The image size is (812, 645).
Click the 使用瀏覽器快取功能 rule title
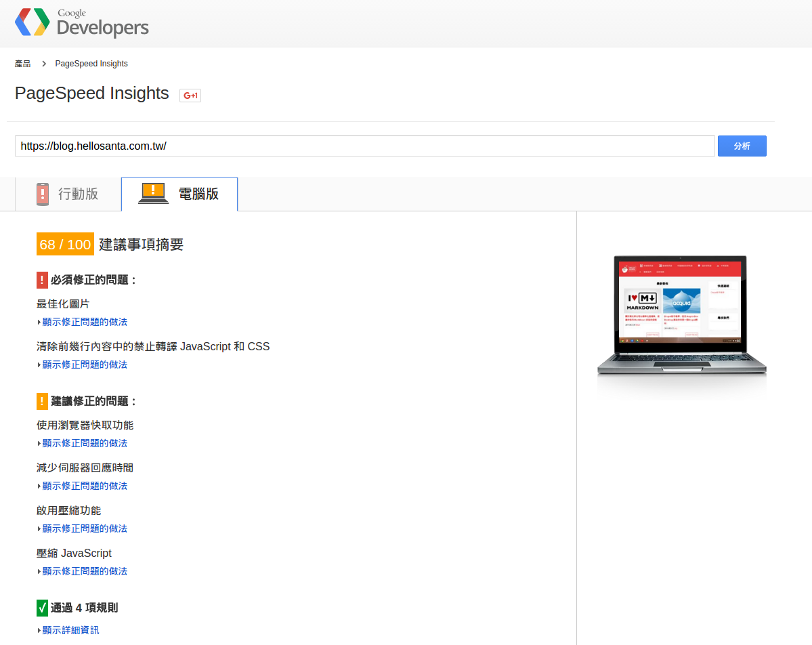pos(85,425)
